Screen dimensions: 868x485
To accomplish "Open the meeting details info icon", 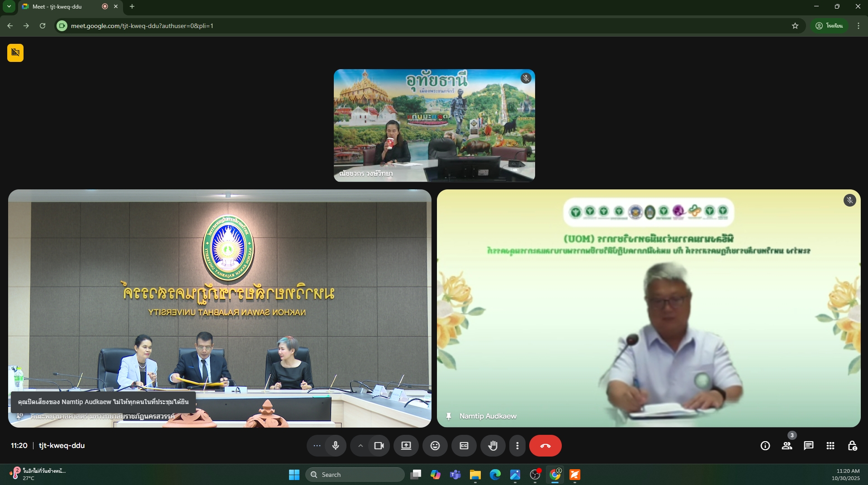I will (x=765, y=446).
